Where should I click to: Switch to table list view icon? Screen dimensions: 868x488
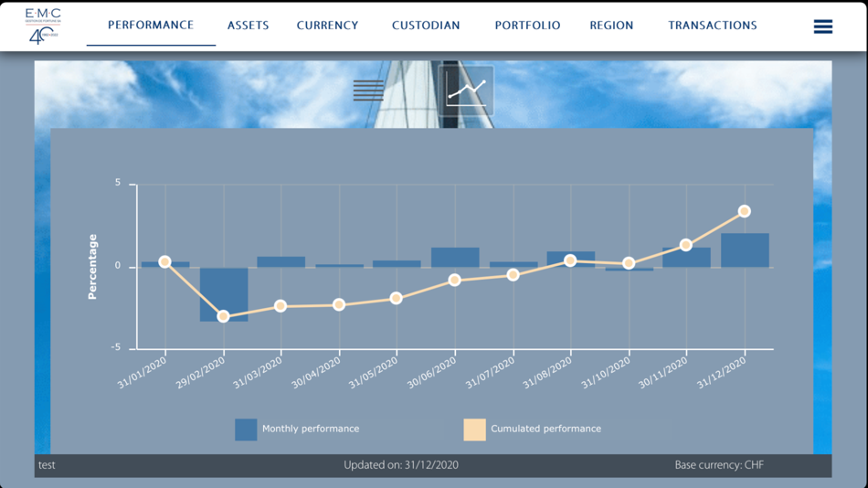pos(368,90)
